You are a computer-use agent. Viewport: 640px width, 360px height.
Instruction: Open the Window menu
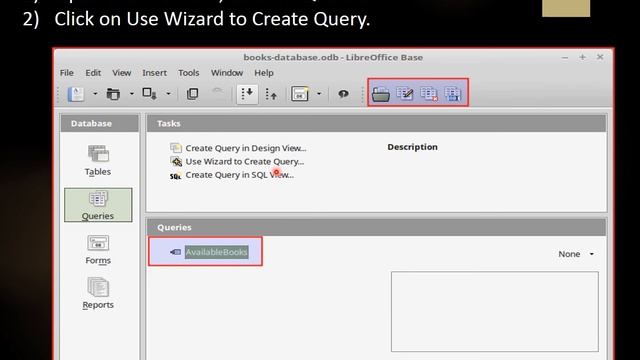[x=227, y=73]
